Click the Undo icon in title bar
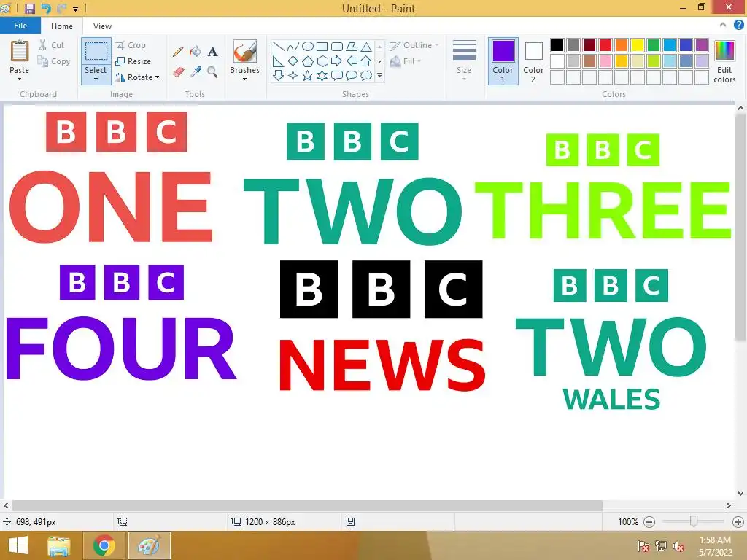The width and height of the screenshot is (747, 560). [x=46, y=8]
